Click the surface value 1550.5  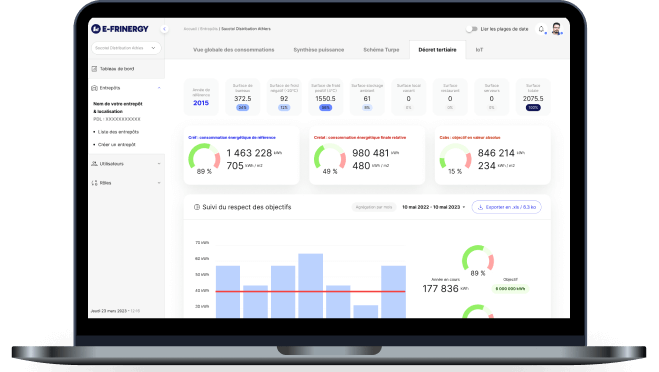pos(325,98)
